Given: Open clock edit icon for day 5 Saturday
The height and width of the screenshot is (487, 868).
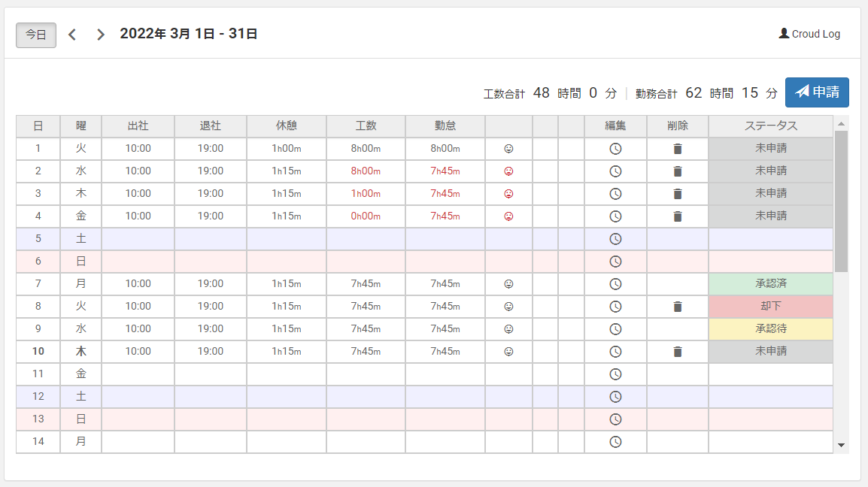Looking at the screenshot, I should 615,239.
